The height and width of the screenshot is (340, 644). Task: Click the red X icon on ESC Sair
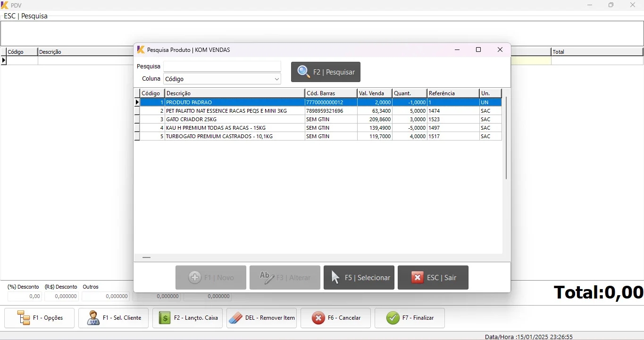(417, 277)
